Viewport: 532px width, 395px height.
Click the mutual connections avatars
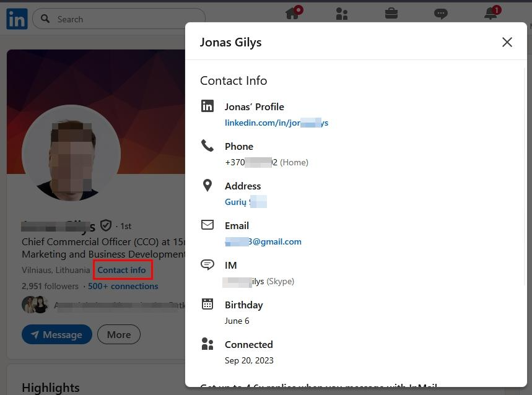coord(35,305)
